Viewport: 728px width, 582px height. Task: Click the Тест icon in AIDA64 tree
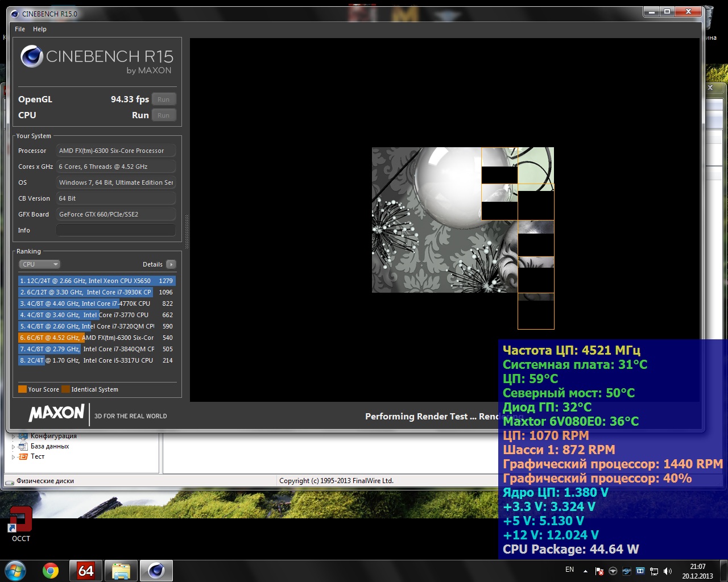point(23,457)
